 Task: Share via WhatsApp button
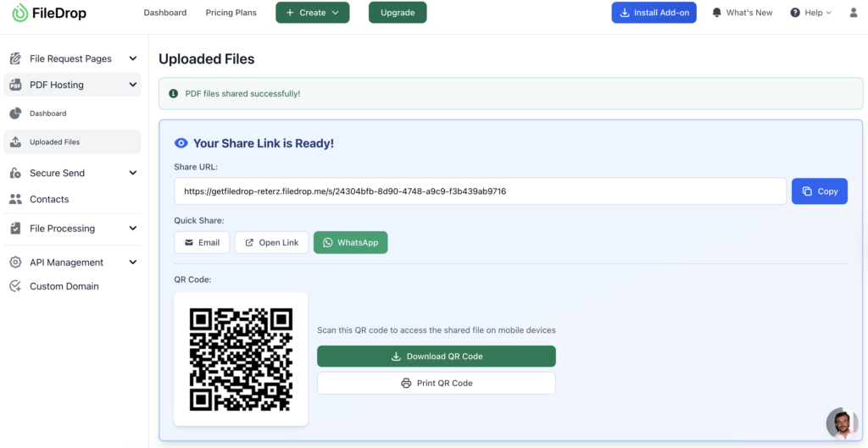pos(350,242)
